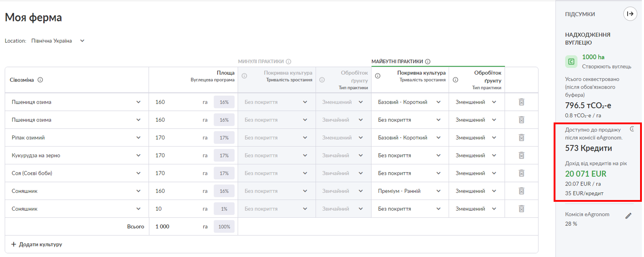The image size is (644, 257).
Task: Click green carbon C icon
Action: coord(571,62)
